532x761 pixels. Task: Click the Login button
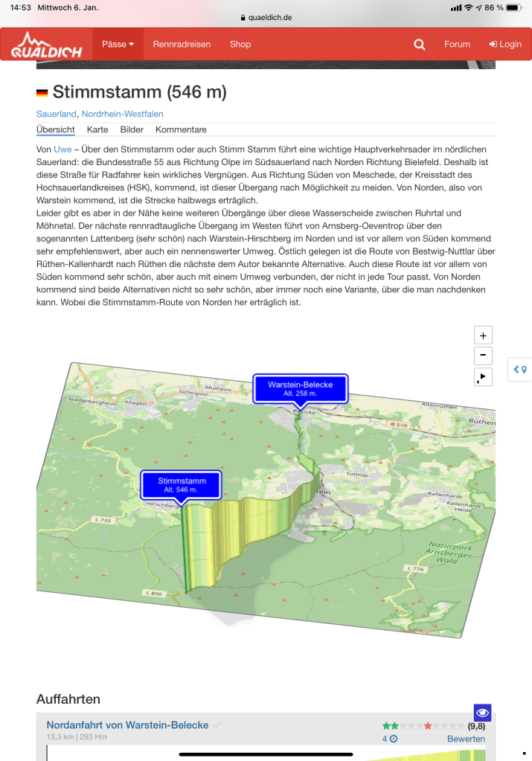[505, 45]
